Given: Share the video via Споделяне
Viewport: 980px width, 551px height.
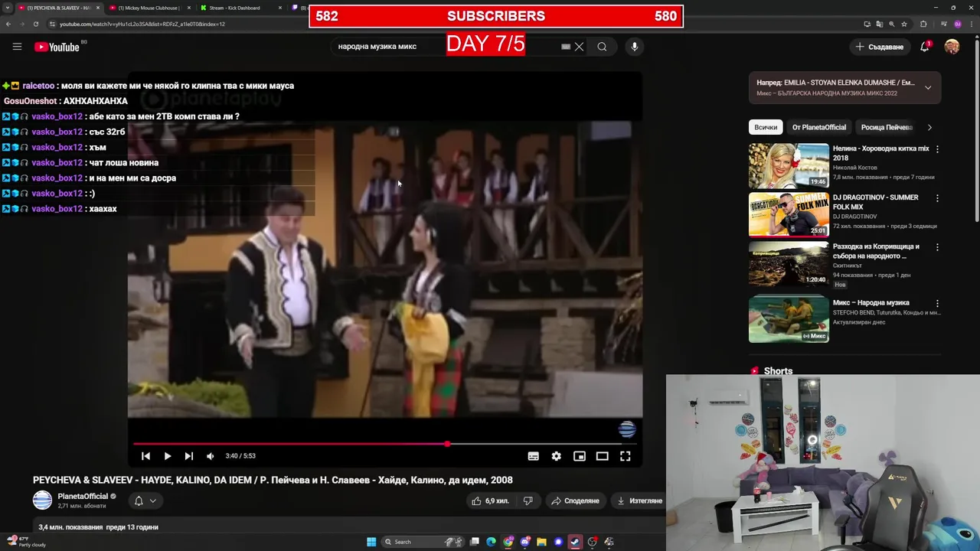Looking at the screenshot, I should [576, 500].
